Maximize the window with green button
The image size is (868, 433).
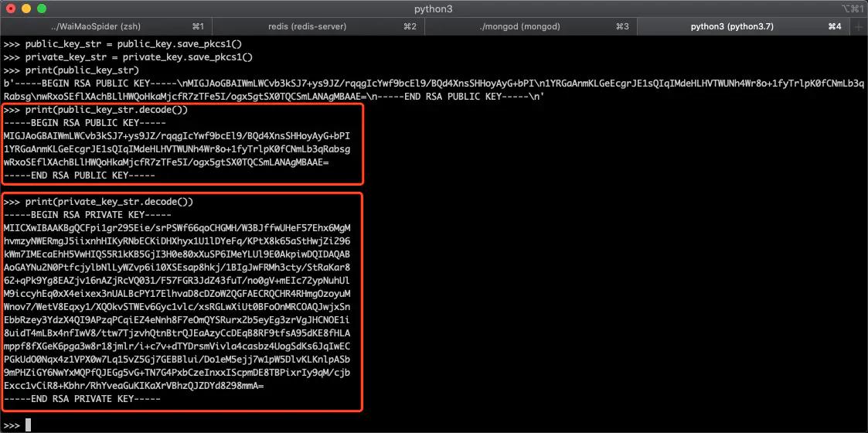tap(42, 9)
